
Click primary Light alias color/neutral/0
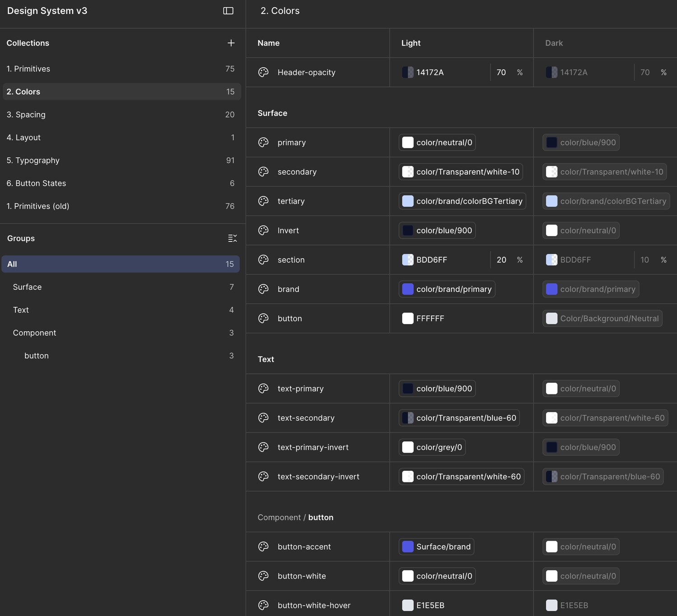[437, 142]
